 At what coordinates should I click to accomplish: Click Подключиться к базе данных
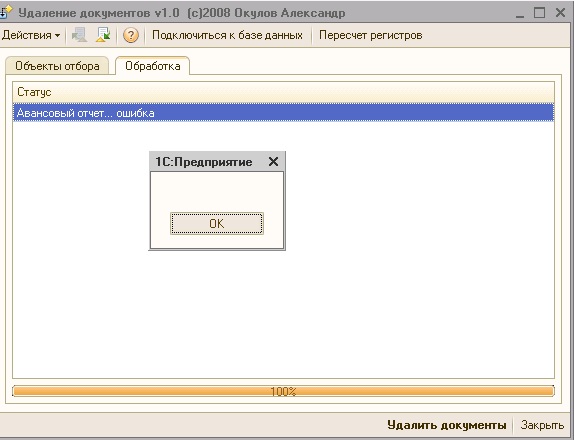click(x=227, y=36)
